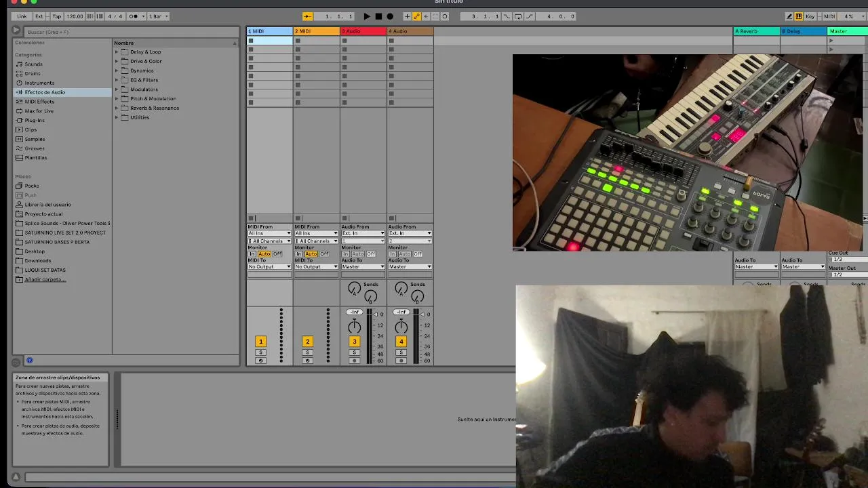Click the tempo field showing 120.00

[75, 16]
